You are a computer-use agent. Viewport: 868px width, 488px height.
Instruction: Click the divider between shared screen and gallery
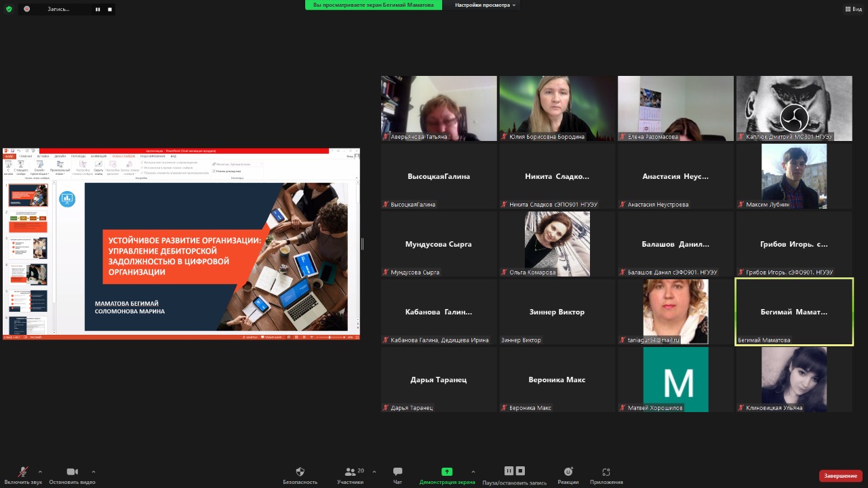tap(362, 244)
